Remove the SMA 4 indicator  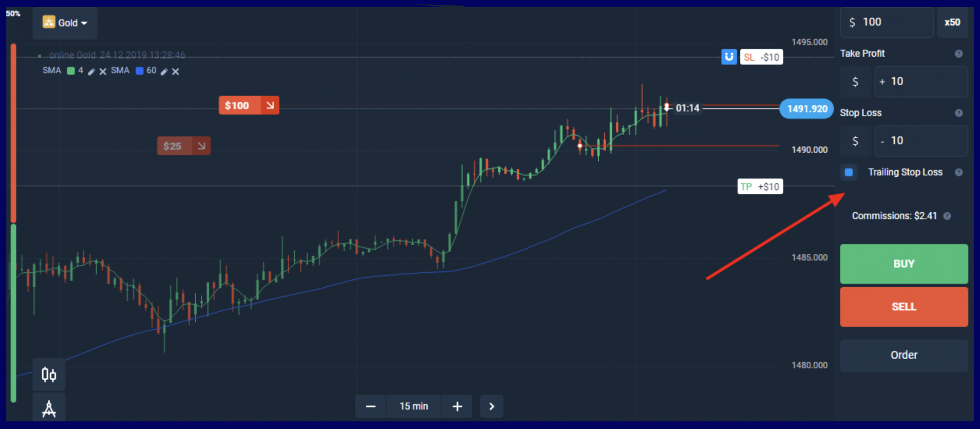pos(102,71)
